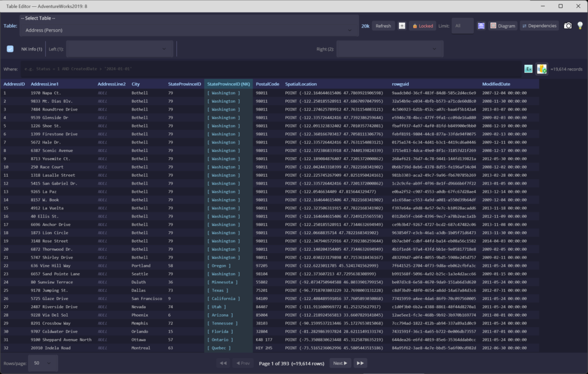588x374 pixels.
Task: Click the rowguid column header
Action: click(400, 84)
